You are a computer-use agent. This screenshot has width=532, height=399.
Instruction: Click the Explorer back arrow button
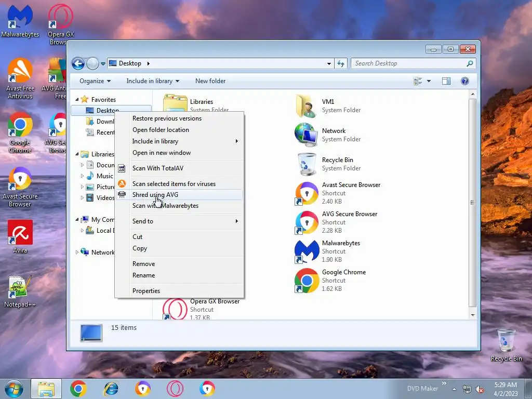pyautogui.click(x=78, y=63)
